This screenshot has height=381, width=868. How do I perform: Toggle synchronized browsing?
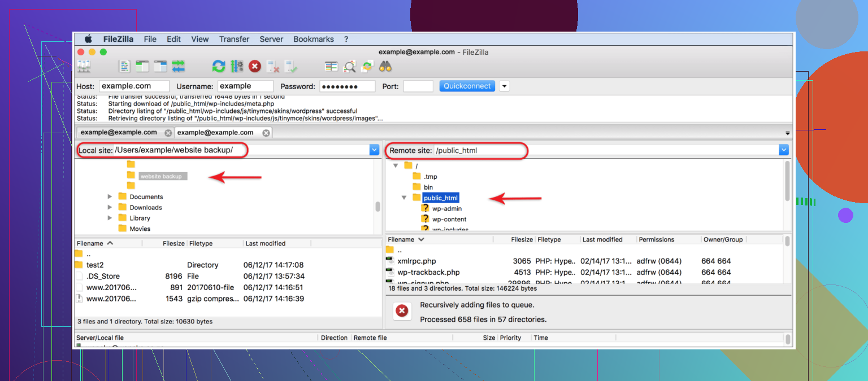pos(368,67)
